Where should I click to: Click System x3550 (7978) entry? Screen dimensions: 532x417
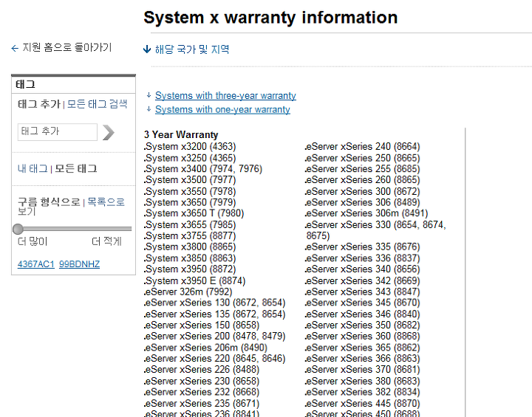190,192
